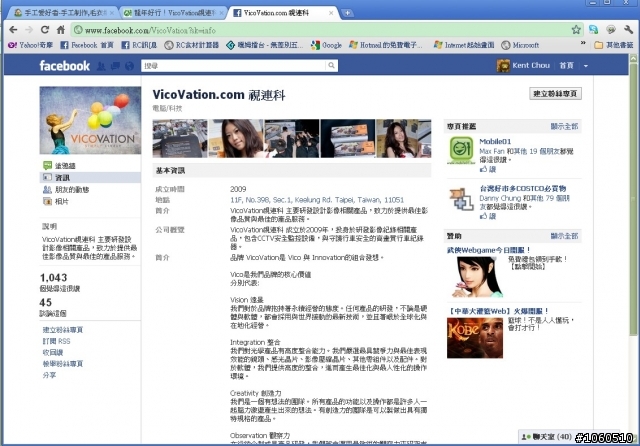Select the VicoVation.com Facebook tab

(284, 13)
